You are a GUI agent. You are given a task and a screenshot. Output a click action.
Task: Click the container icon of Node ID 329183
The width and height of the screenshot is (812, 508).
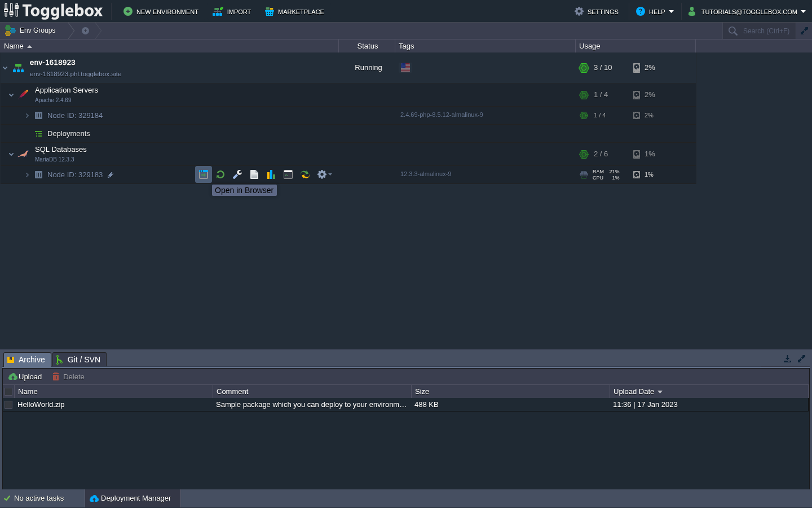click(x=38, y=175)
